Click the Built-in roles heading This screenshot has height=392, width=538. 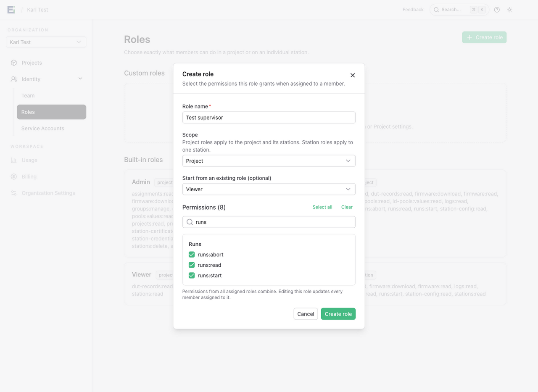pyautogui.click(x=143, y=160)
